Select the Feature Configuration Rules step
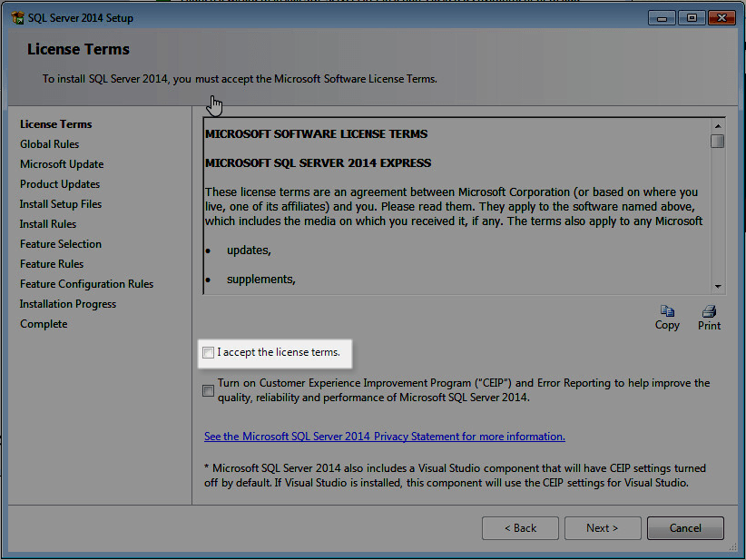 click(85, 283)
